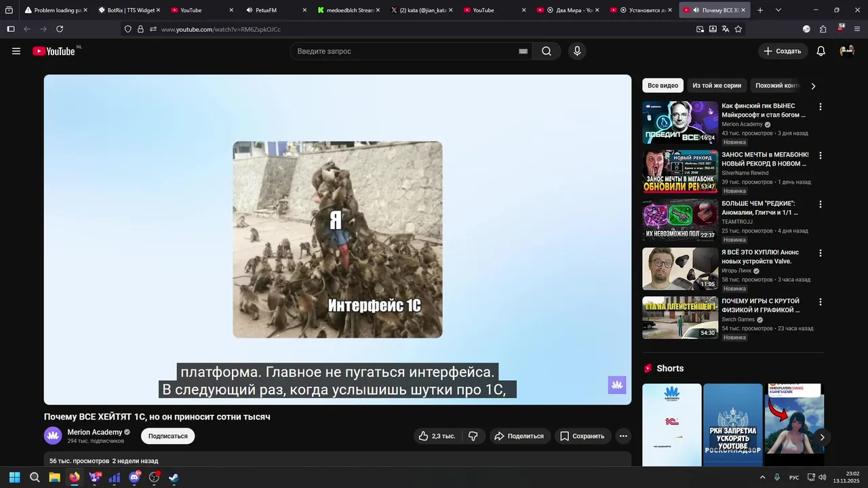Image resolution: width=868 pixels, height=488 pixels.
Task: Open the browser sidebar panel icon
Action: (x=10, y=29)
